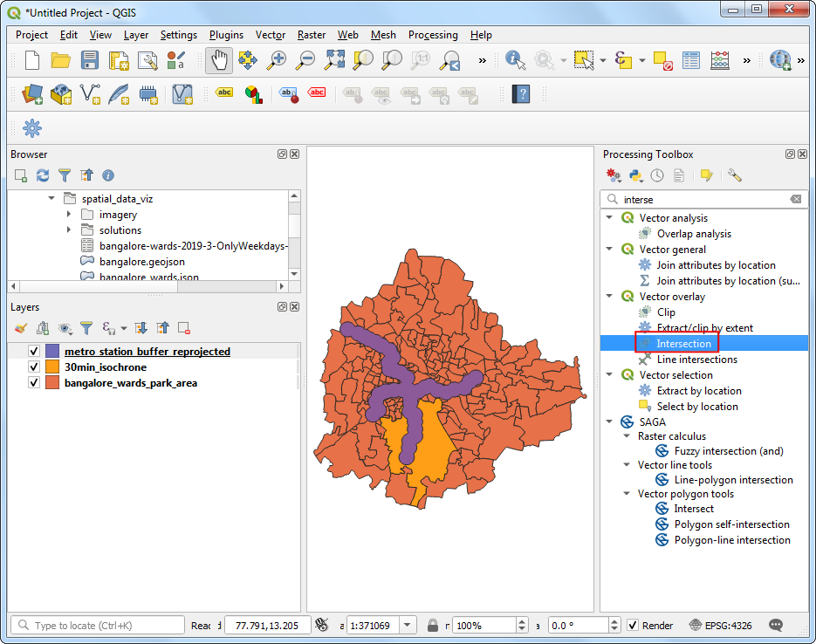This screenshot has height=644, width=816.
Task: Refresh the Browser panel
Action: tap(42, 175)
